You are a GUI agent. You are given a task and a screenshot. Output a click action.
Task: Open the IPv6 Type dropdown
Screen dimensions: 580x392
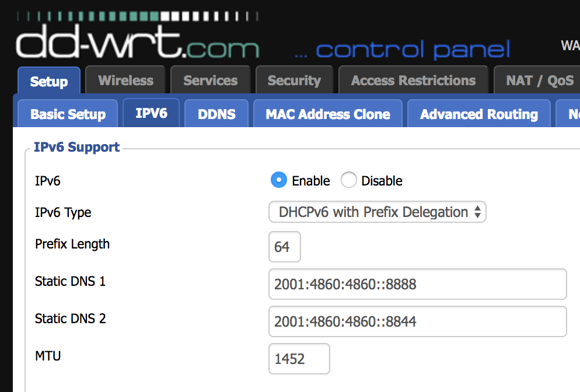click(378, 212)
